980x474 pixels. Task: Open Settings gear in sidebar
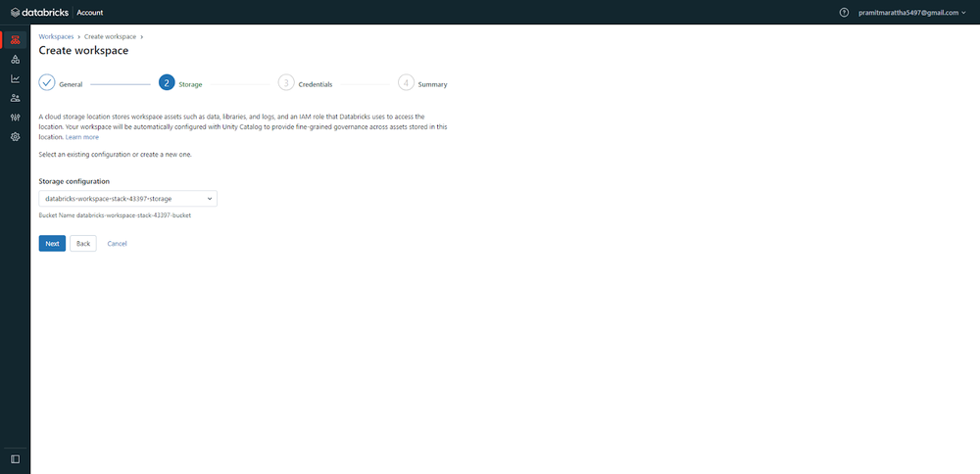point(15,137)
